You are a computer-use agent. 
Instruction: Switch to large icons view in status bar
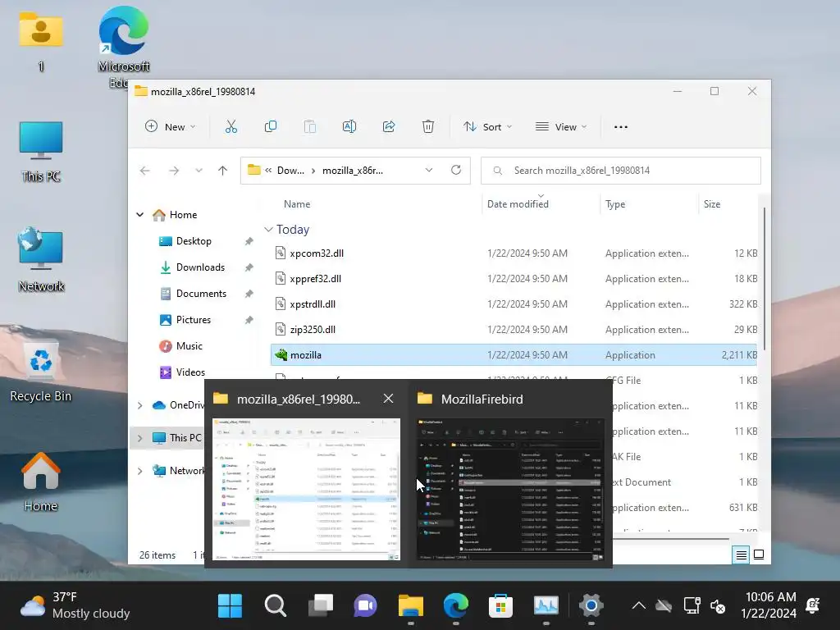click(x=759, y=555)
